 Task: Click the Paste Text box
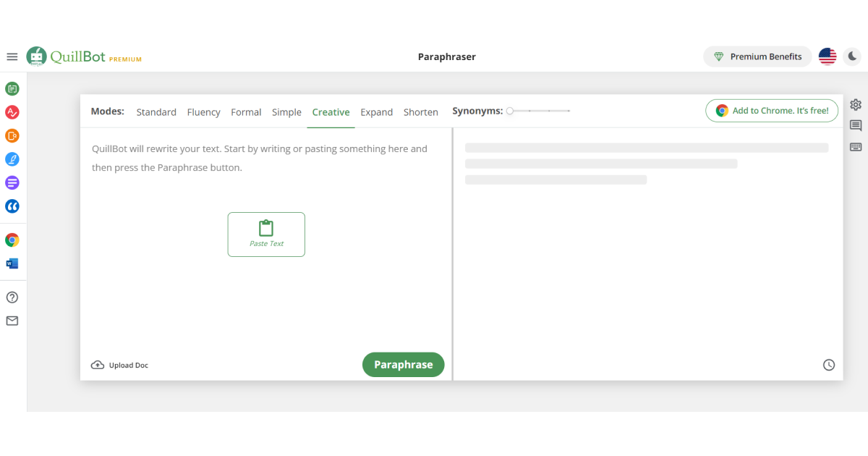coord(266,234)
